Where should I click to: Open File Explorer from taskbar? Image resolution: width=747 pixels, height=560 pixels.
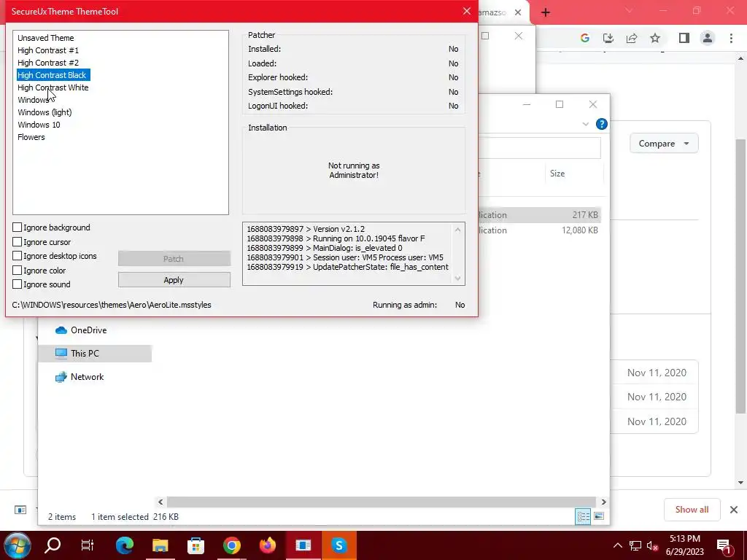click(160, 545)
